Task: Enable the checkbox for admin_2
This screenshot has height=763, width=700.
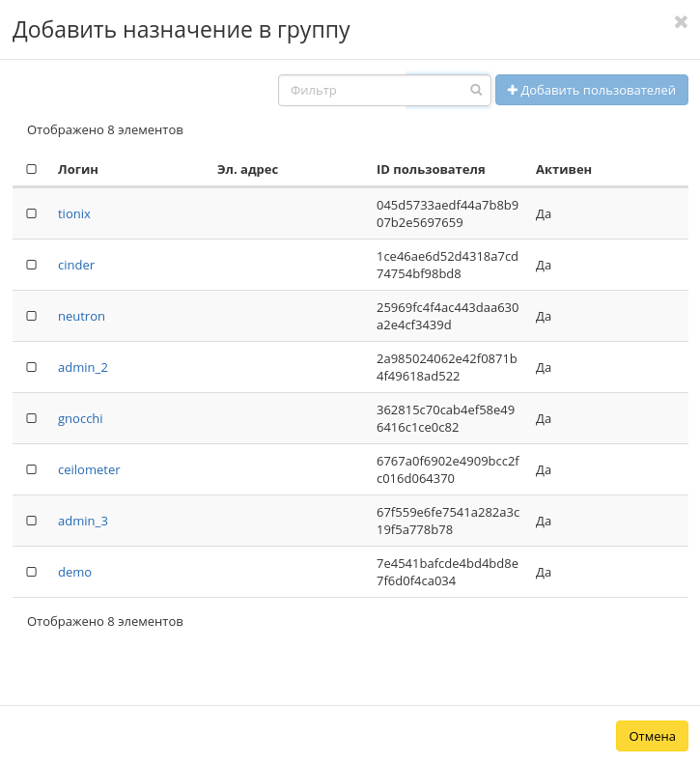Action: [32, 367]
